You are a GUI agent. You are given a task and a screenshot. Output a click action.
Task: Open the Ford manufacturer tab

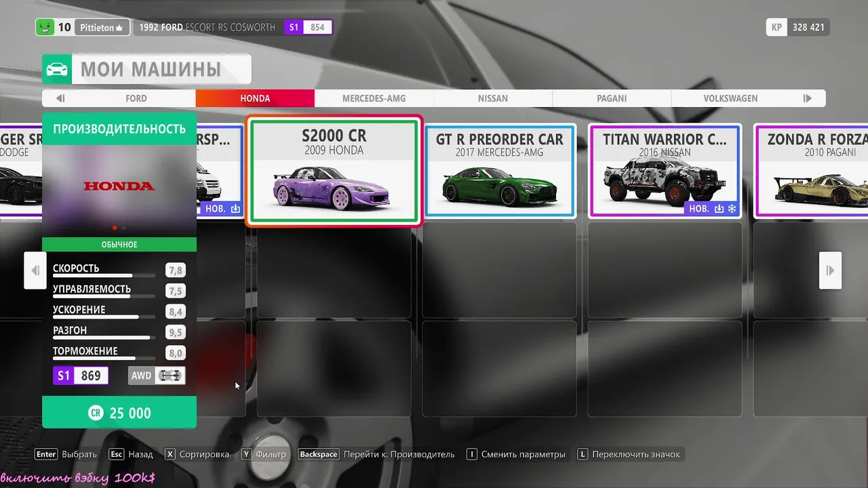pos(136,98)
